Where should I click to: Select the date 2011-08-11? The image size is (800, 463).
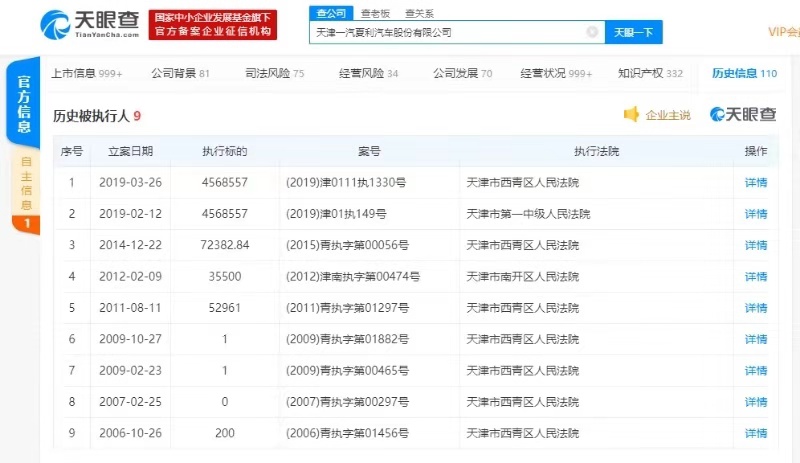click(131, 308)
